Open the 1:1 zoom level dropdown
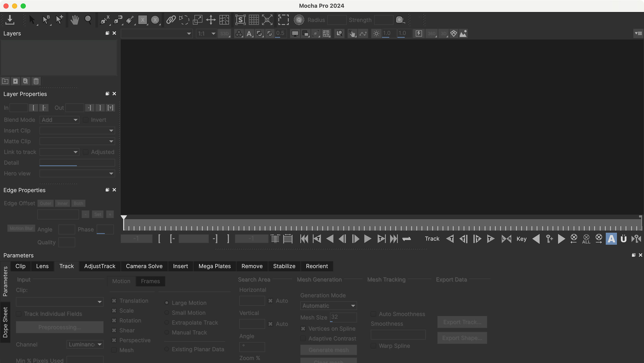The height and width of the screenshot is (363, 644). coord(207,33)
